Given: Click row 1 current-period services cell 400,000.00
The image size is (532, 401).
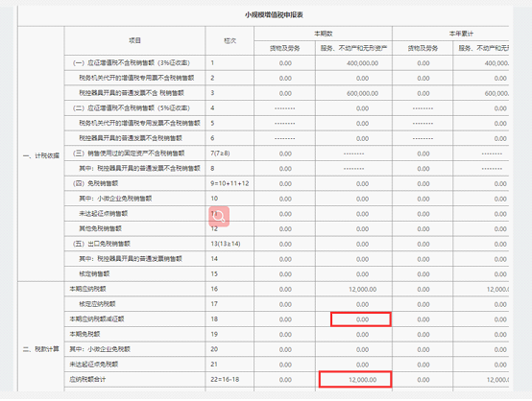Looking at the screenshot, I should (354, 63).
